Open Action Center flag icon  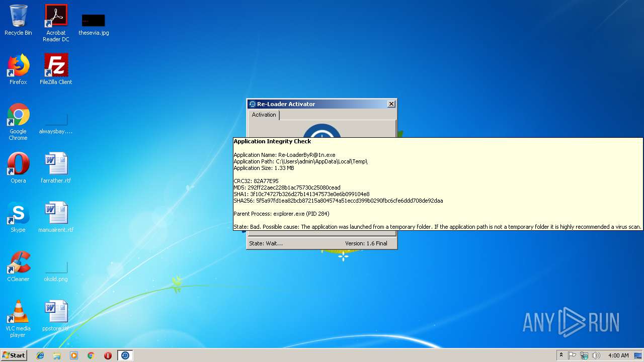[572, 355]
